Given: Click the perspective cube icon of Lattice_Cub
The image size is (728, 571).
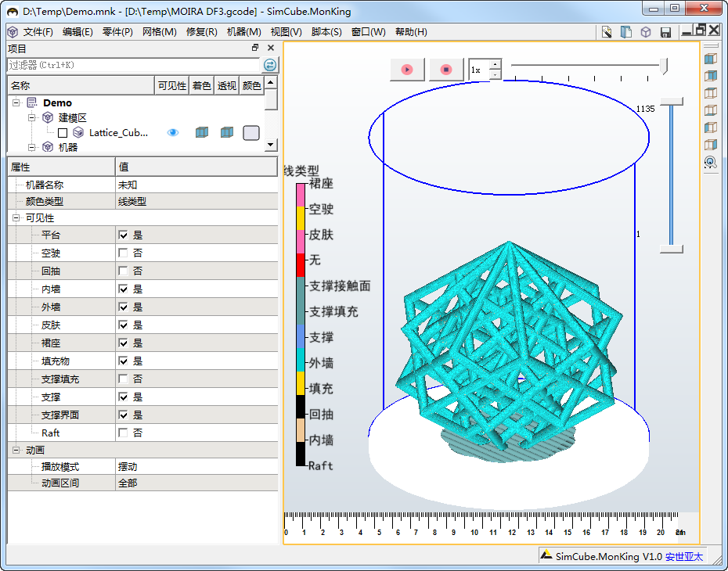Looking at the screenshot, I should (226, 133).
